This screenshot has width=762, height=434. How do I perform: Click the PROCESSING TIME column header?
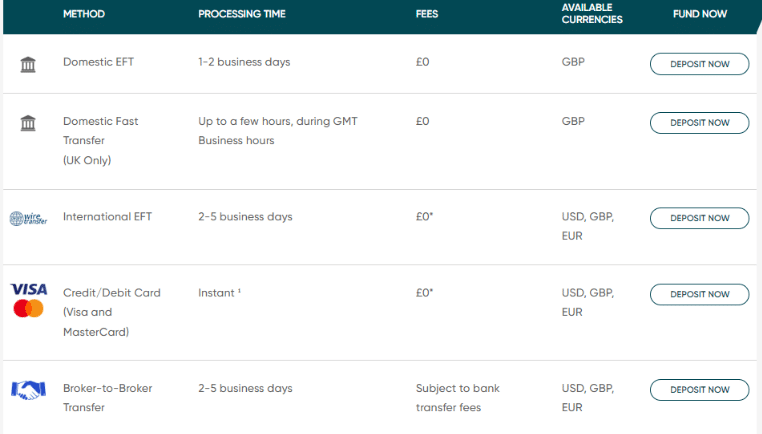pyautogui.click(x=242, y=14)
